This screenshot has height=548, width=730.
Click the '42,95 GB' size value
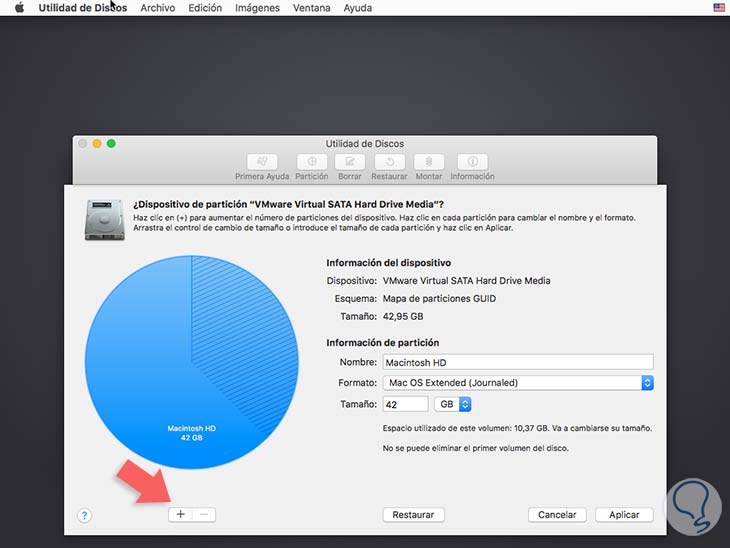pyautogui.click(x=403, y=317)
